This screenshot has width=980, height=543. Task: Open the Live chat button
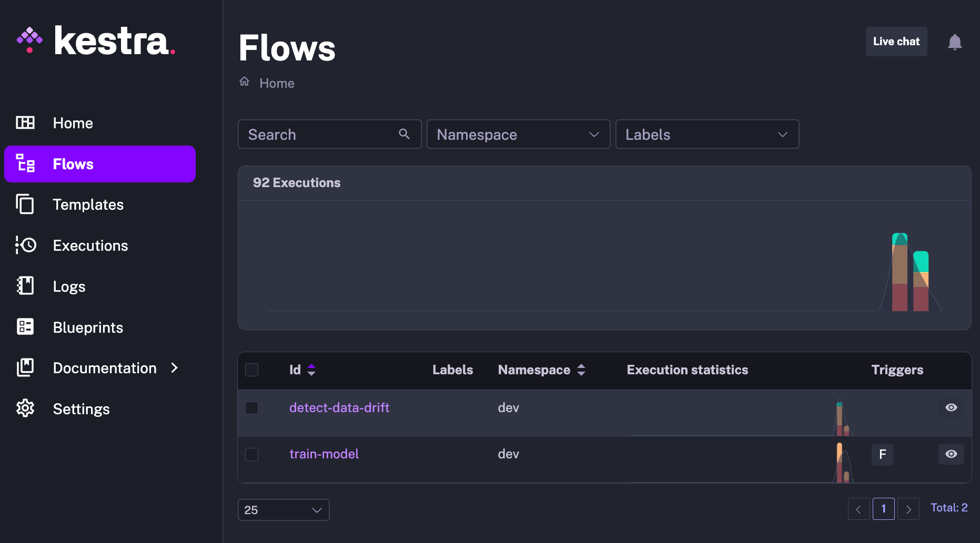pyautogui.click(x=896, y=42)
